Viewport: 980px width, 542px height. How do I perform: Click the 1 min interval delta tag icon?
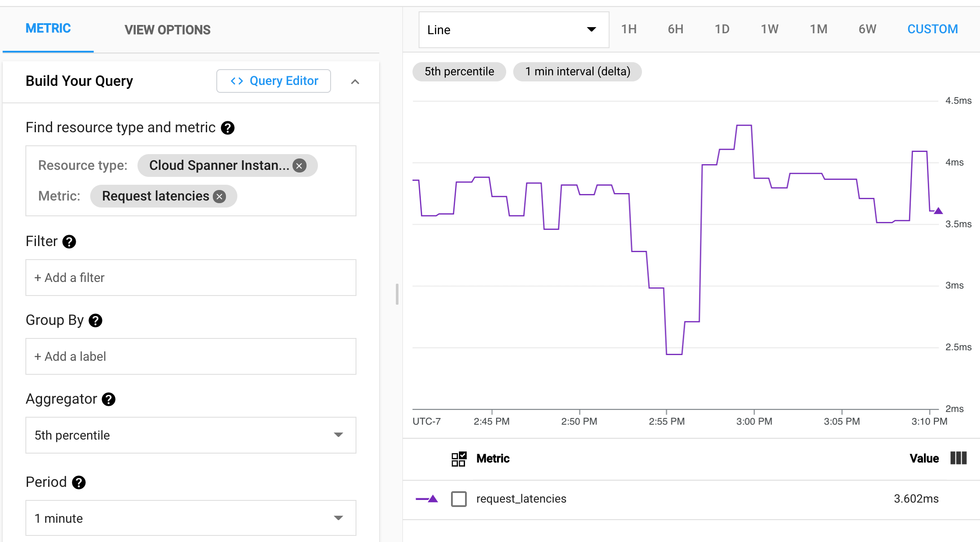tap(578, 71)
